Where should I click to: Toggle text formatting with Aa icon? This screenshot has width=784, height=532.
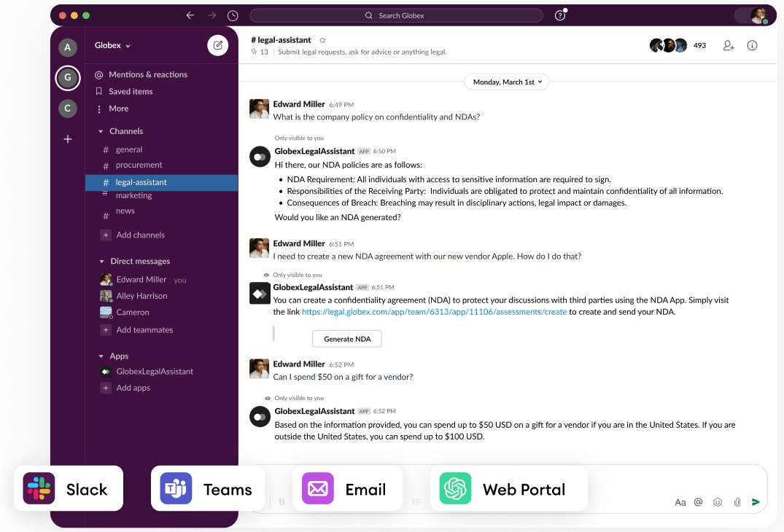[x=680, y=502]
